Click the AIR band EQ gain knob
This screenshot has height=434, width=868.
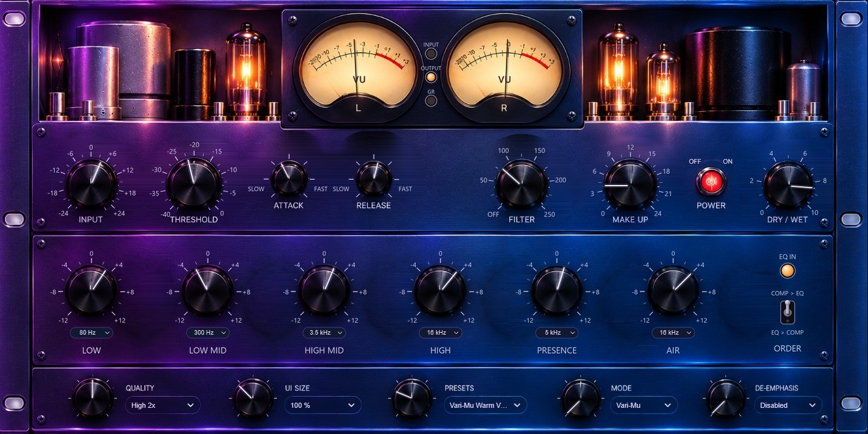[673, 290]
